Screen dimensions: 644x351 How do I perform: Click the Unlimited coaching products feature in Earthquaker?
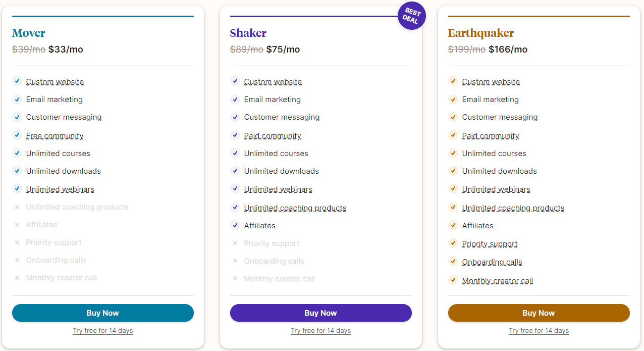[x=513, y=208]
